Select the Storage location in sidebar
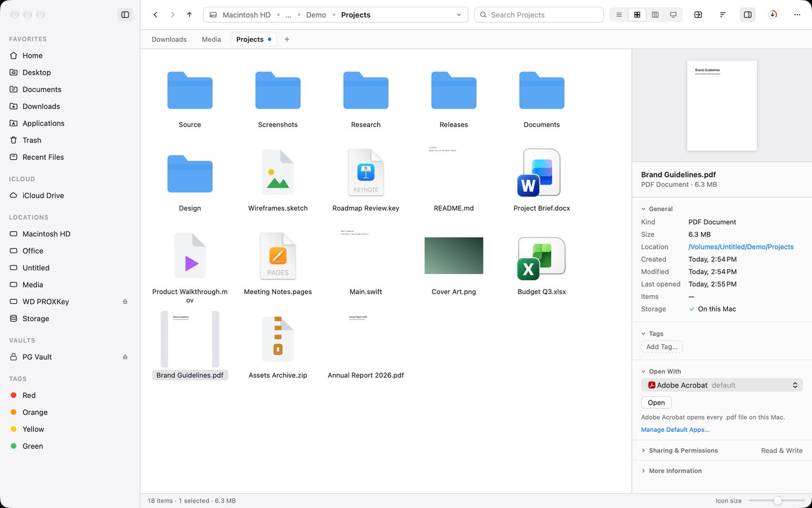The image size is (812, 508). pyautogui.click(x=70, y=319)
